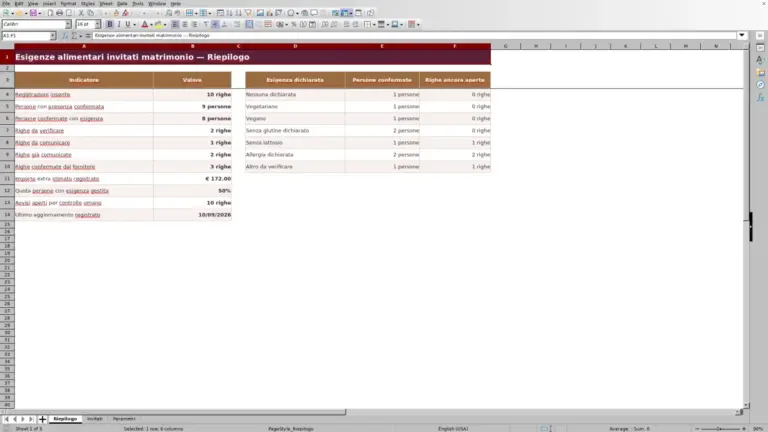Viewport: 768px width, 432px height.
Task: Click the Print icon in the toolbar
Action: click(59, 13)
